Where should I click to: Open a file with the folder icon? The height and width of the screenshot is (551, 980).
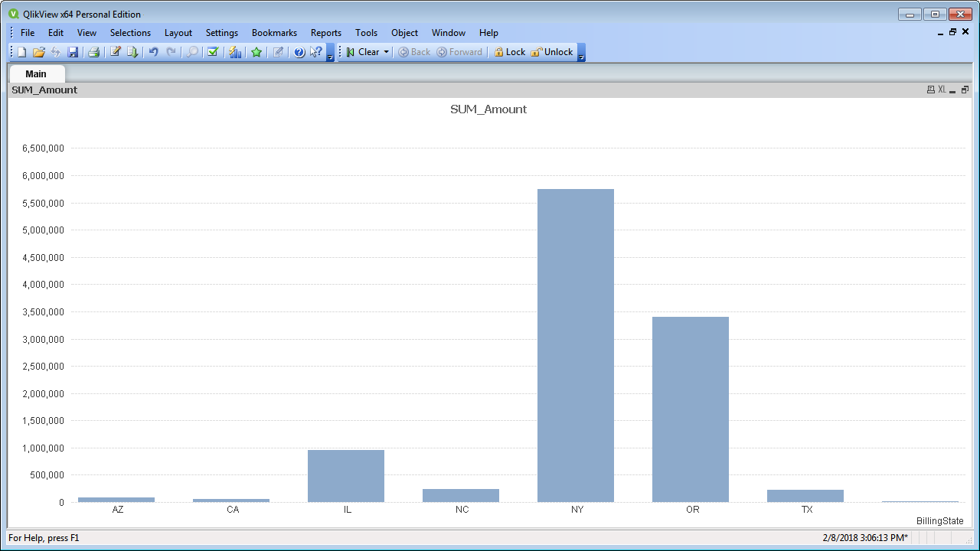pyautogui.click(x=38, y=52)
